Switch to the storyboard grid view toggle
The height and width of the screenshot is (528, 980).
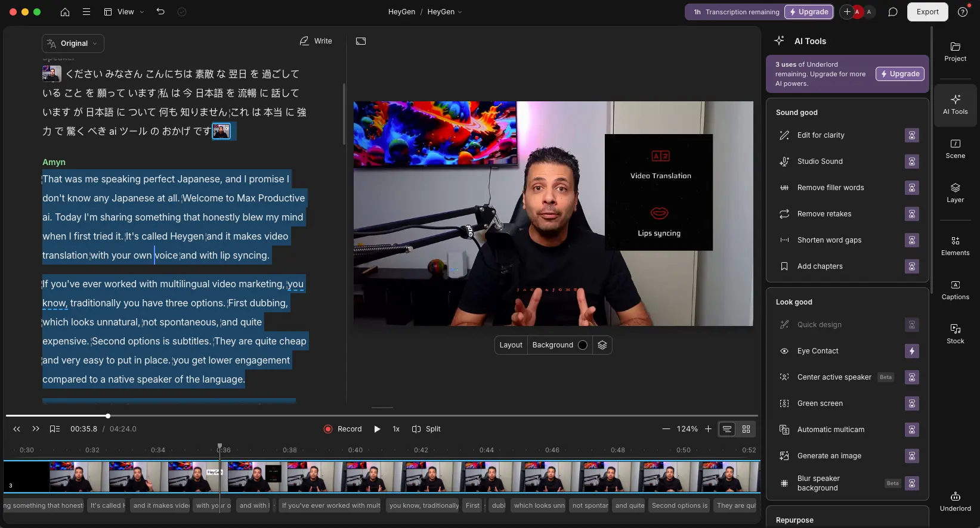(746, 429)
